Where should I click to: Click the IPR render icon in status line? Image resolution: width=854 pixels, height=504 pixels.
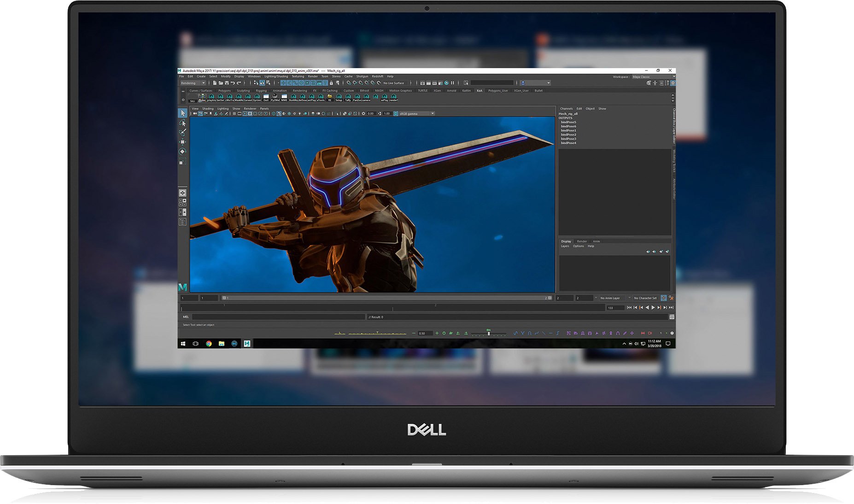pos(434,83)
